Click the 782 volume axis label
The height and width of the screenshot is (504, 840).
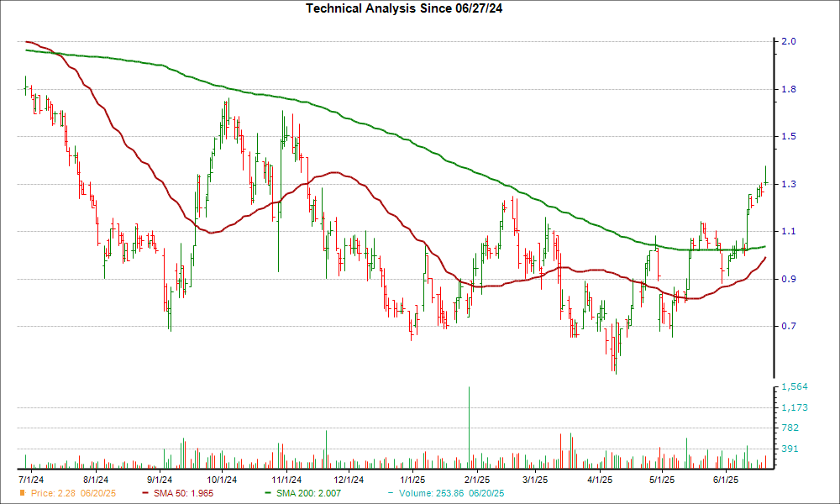[x=790, y=428]
